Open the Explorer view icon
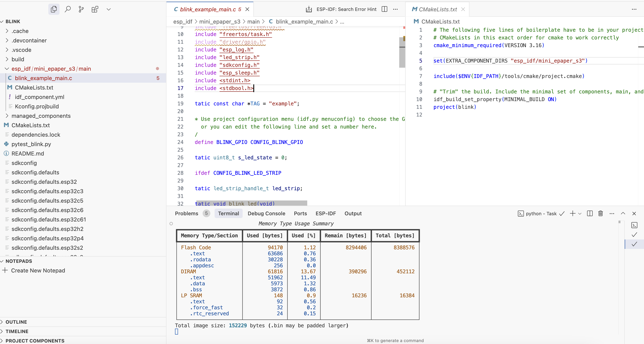The image size is (644, 344). [54, 9]
